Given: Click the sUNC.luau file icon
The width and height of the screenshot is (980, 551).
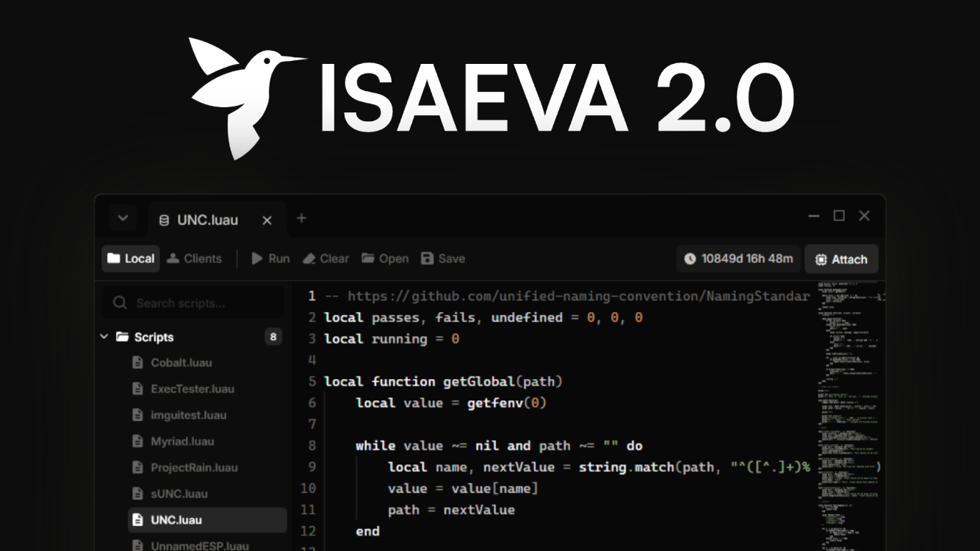Looking at the screenshot, I should tap(137, 494).
